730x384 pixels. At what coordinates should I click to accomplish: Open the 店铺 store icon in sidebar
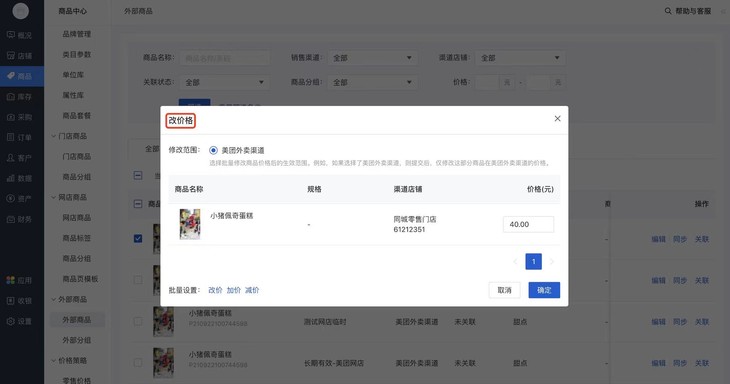[11, 55]
